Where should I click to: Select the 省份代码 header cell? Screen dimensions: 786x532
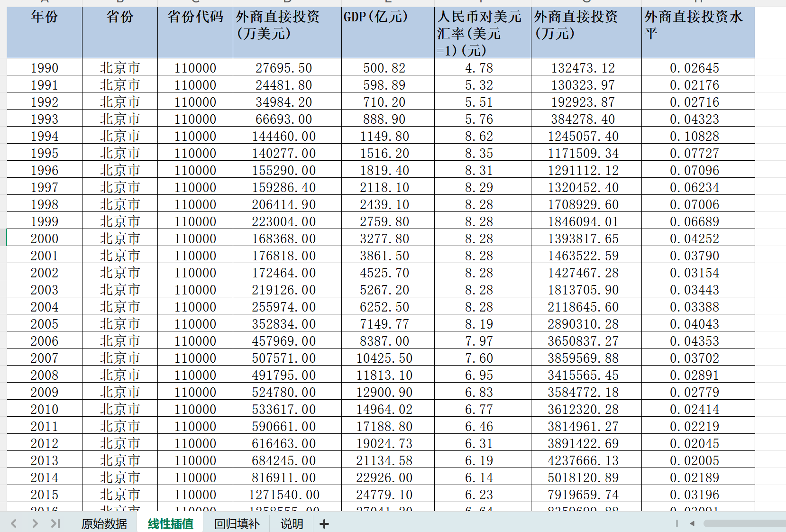click(195, 32)
